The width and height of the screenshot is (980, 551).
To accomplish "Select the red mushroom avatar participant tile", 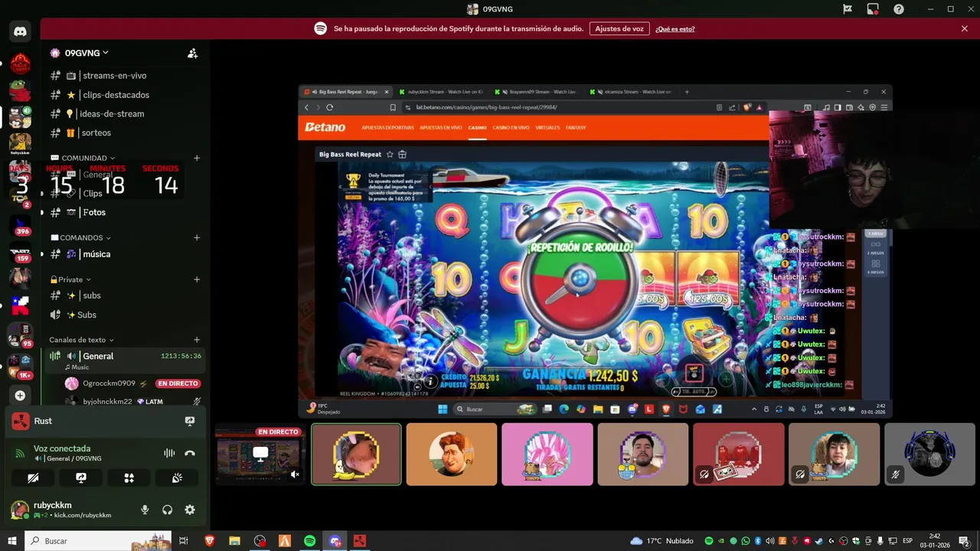I will pyautogui.click(x=738, y=455).
